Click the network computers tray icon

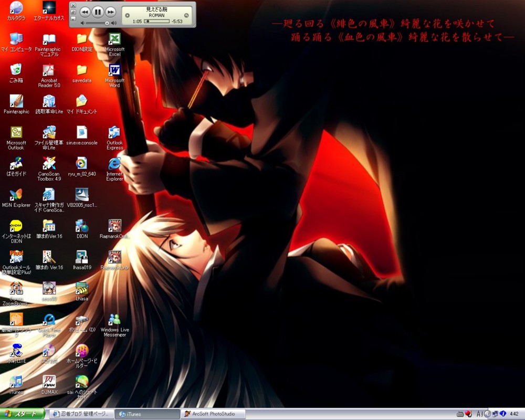495,414
